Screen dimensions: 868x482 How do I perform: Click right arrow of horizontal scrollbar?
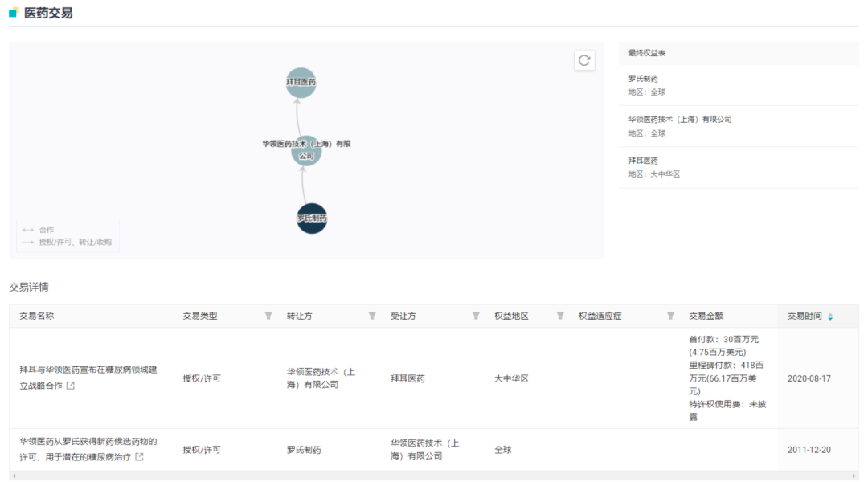[x=854, y=476]
